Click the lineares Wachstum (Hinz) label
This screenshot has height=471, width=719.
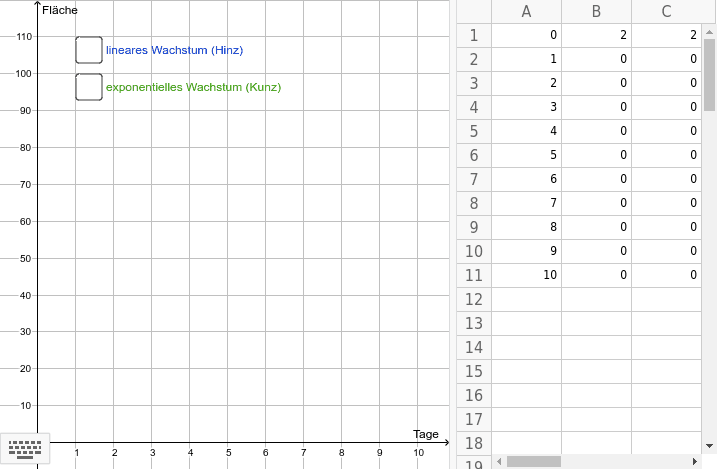[x=174, y=50]
